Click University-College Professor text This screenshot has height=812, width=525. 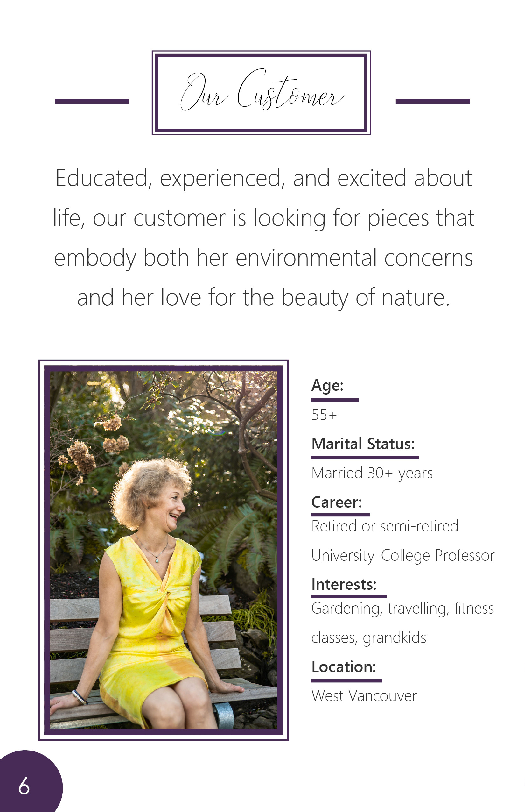pyautogui.click(x=403, y=555)
